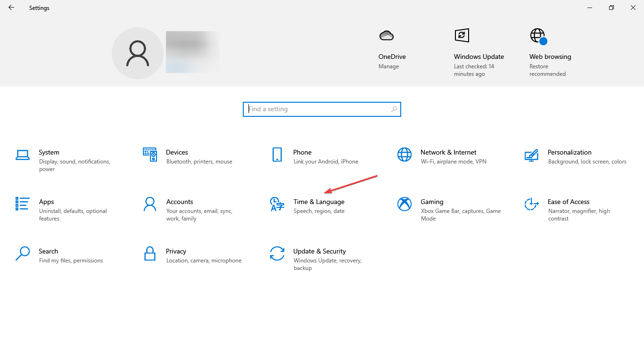The image size is (644, 343).
Task: Open the Accounts label
Action: [x=180, y=202]
